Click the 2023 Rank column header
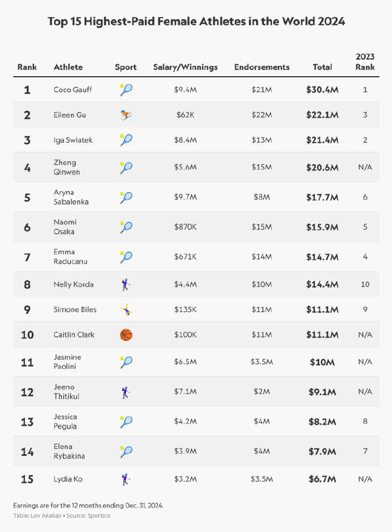This screenshot has height=532, width=392. (365, 62)
